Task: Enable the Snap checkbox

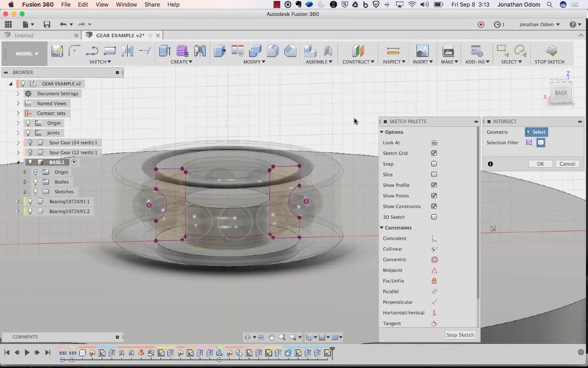Action: (434, 164)
